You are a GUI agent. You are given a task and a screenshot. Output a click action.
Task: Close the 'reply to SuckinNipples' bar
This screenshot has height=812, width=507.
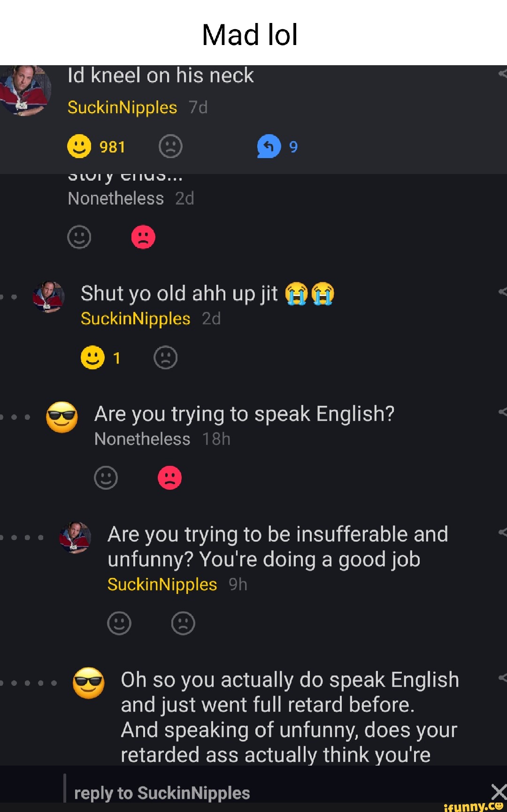[x=498, y=792]
